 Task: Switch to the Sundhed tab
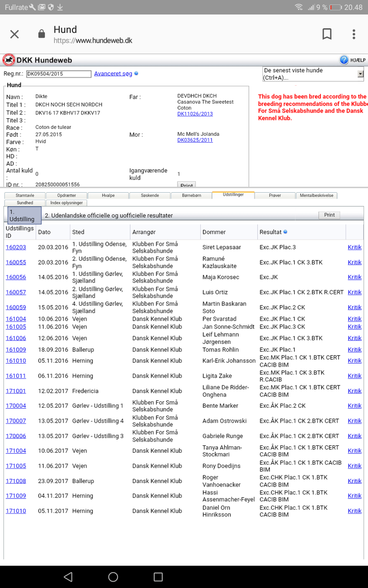(x=25, y=203)
